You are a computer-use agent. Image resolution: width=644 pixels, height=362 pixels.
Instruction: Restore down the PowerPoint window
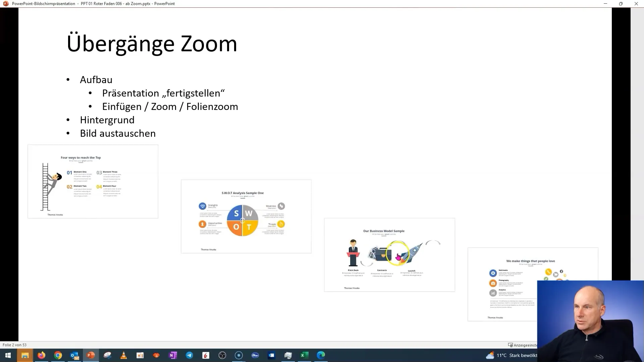pos(621,4)
